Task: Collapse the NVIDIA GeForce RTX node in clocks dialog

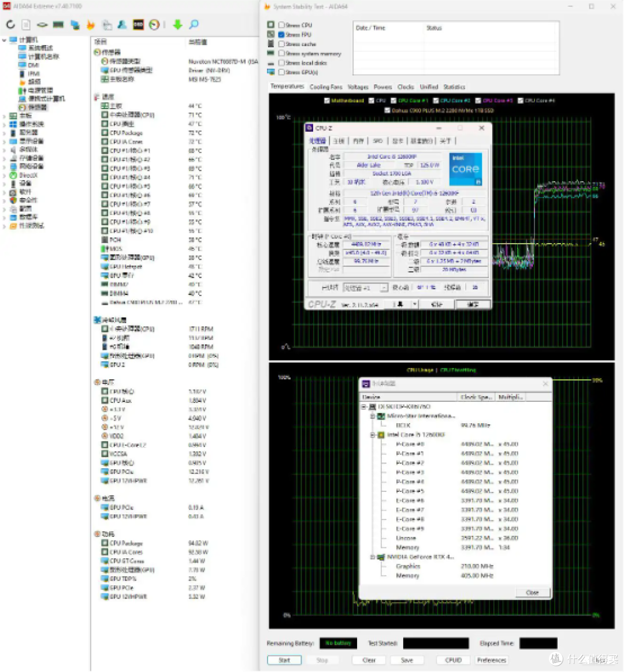Action: coord(373,557)
